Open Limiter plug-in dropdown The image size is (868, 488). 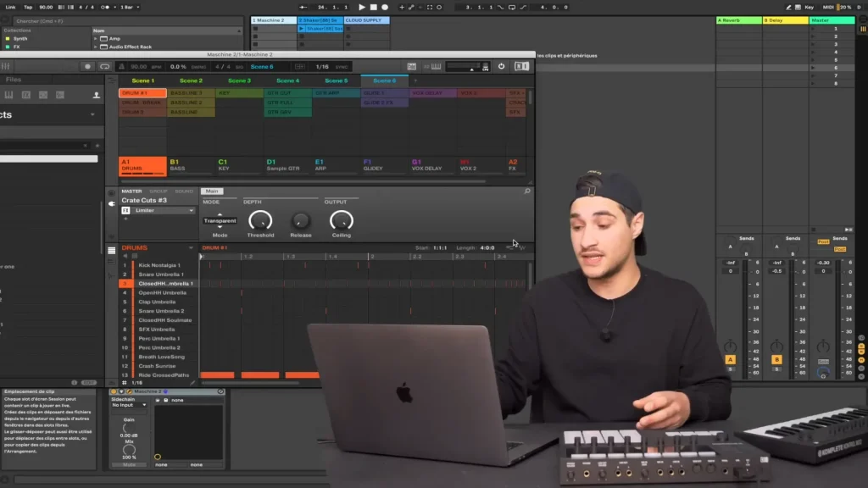[x=191, y=210]
